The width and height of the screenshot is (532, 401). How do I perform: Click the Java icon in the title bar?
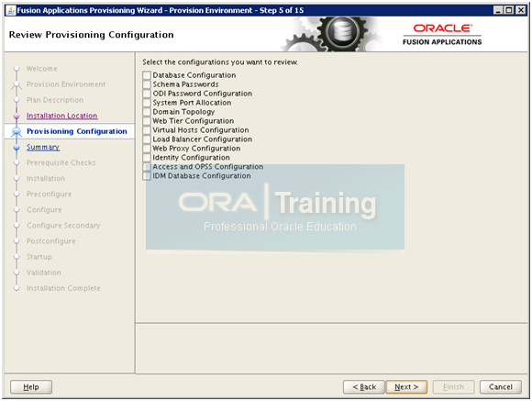(x=11, y=10)
